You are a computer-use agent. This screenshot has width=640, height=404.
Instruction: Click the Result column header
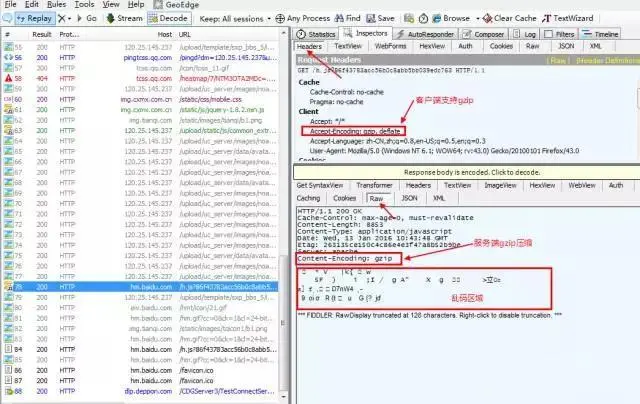[x=42, y=34]
